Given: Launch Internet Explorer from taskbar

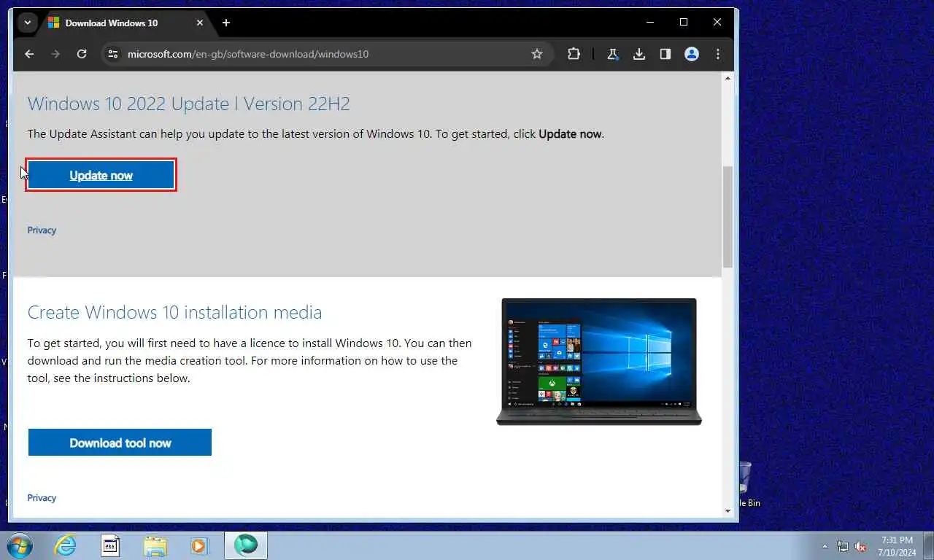Looking at the screenshot, I should [x=65, y=545].
